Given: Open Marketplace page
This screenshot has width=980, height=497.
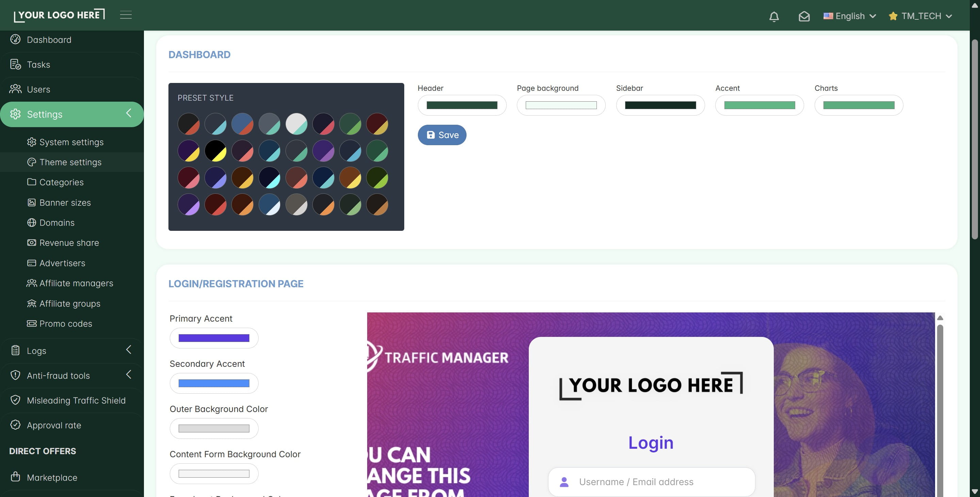Looking at the screenshot, I should [72, 477].
